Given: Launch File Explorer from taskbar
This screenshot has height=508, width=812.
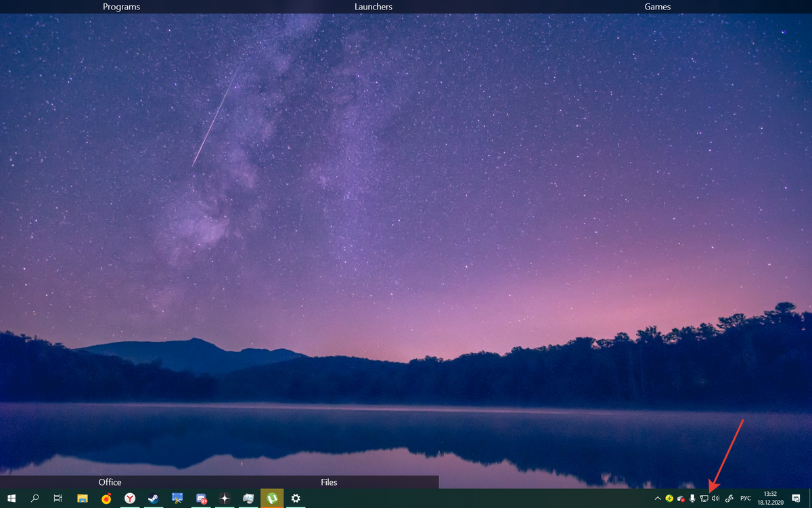Looking at the screenshot, I should (x=83, y=499).
